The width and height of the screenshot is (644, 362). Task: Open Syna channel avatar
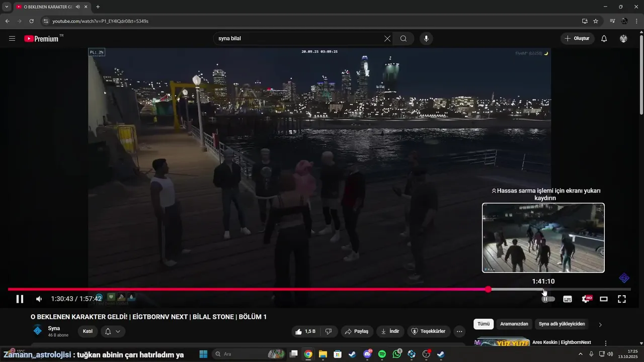point(38,331)
